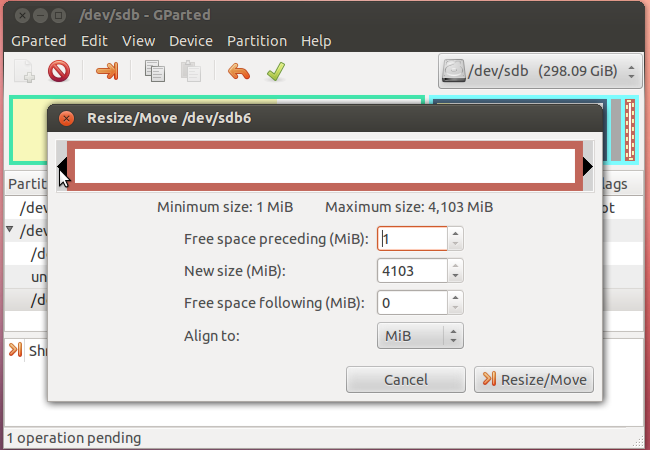This screenshot has height=450, width=650.
Task: Increase Free space following value
Action: point(456,298)
